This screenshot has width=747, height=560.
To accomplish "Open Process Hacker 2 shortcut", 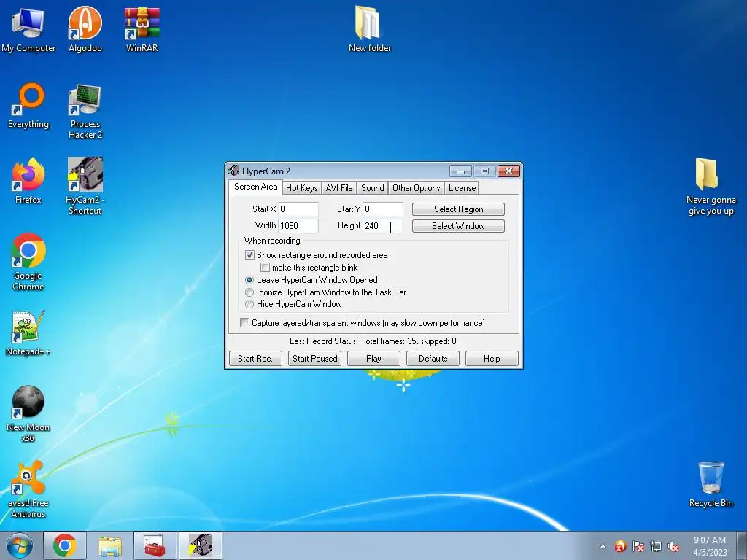I will click(85, 112).
